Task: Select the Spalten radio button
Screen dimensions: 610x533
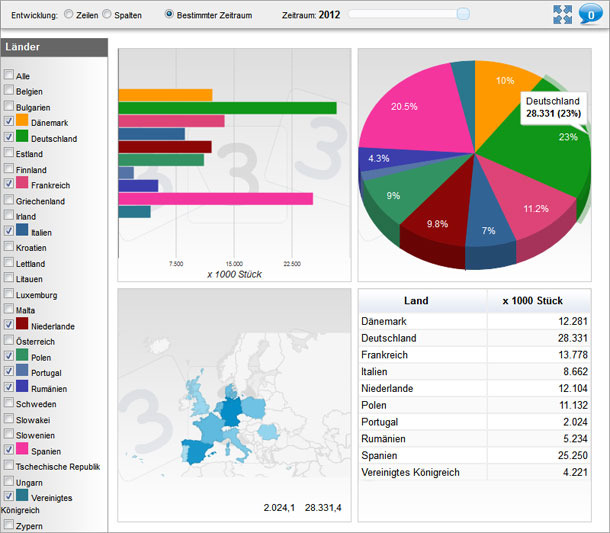Action: 107,14
